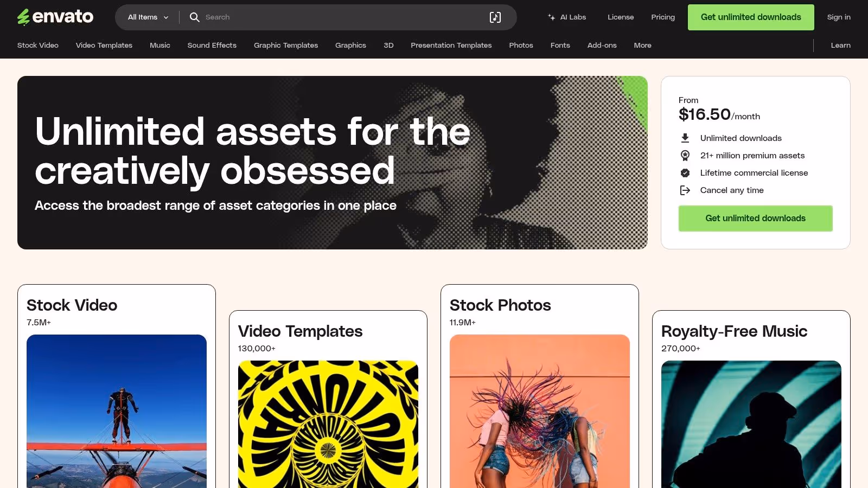Screen dimensions: 868x488
Task: Open Photos menu
Action: point(521,46)
